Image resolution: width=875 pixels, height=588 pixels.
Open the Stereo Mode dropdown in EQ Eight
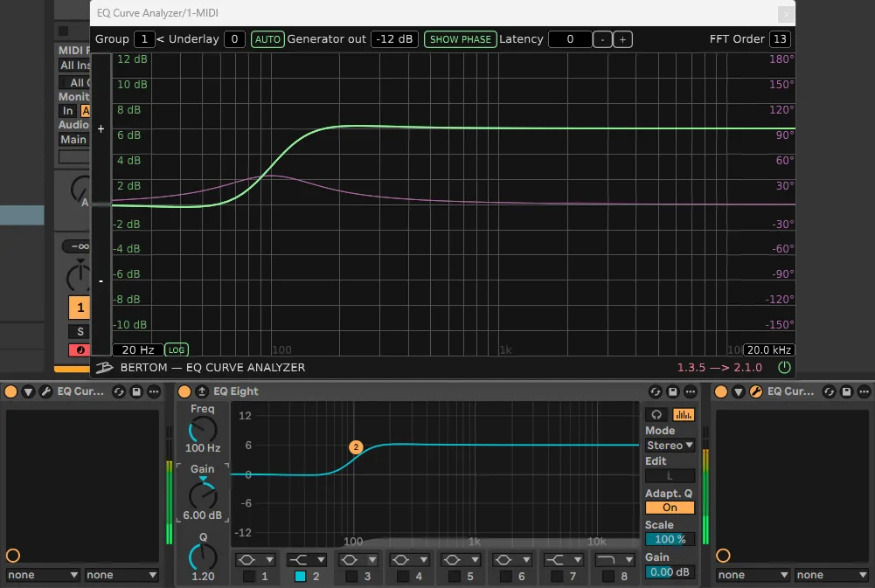(x=670, y=446)
